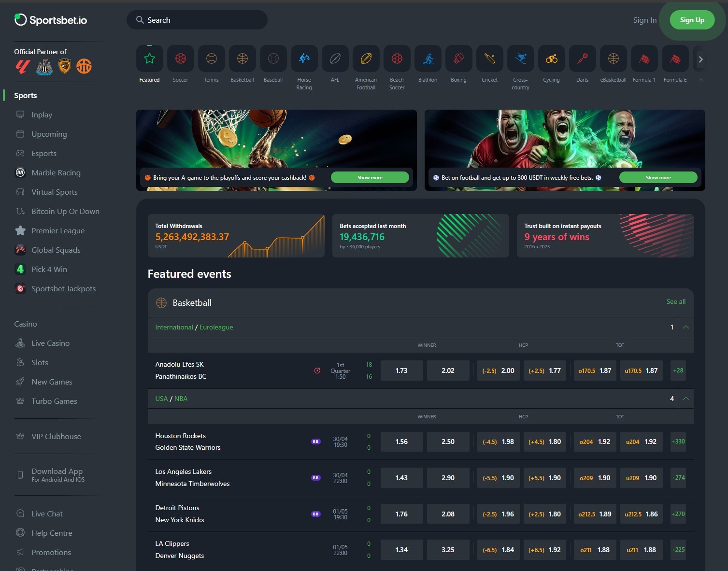Click the NBA league link

181,399
